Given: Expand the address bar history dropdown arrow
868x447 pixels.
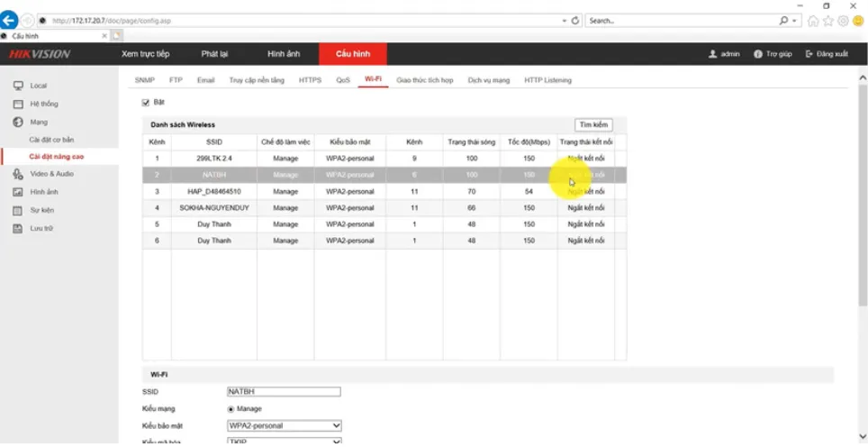Looking at the screenshot, I should pos(565,21).
